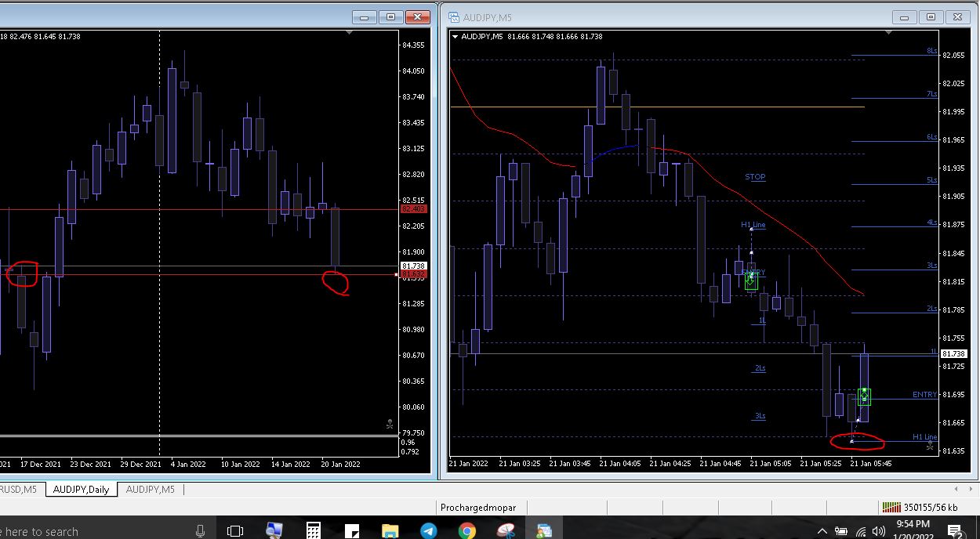The height and width of the screenshot is (539, 980).
Task: Click tab scroll left arrow
Action: coord(954,490)
